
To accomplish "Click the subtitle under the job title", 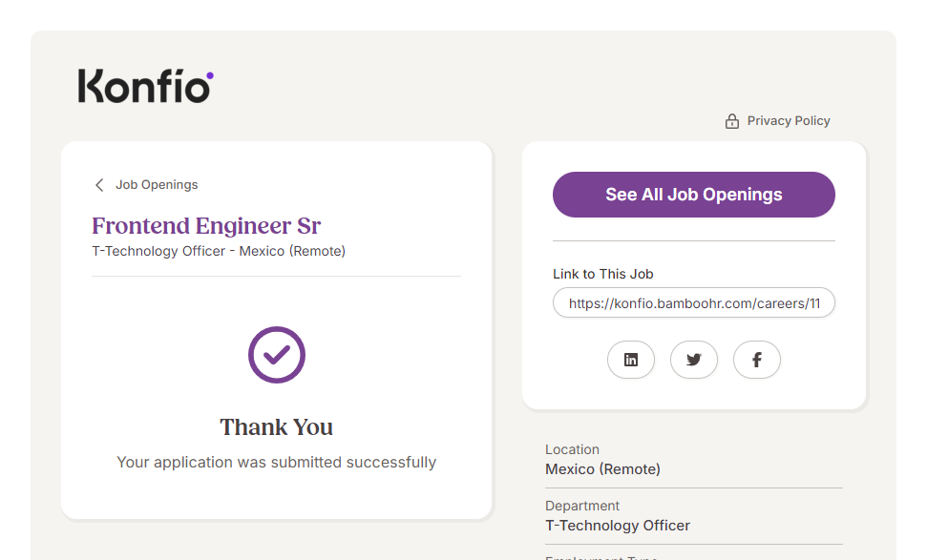I will point(219,252).
